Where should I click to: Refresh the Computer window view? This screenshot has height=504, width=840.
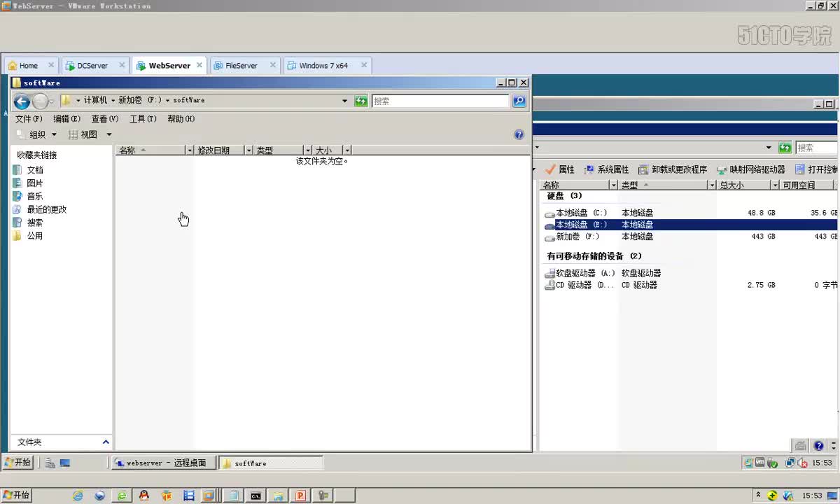(x=785, y=148)
